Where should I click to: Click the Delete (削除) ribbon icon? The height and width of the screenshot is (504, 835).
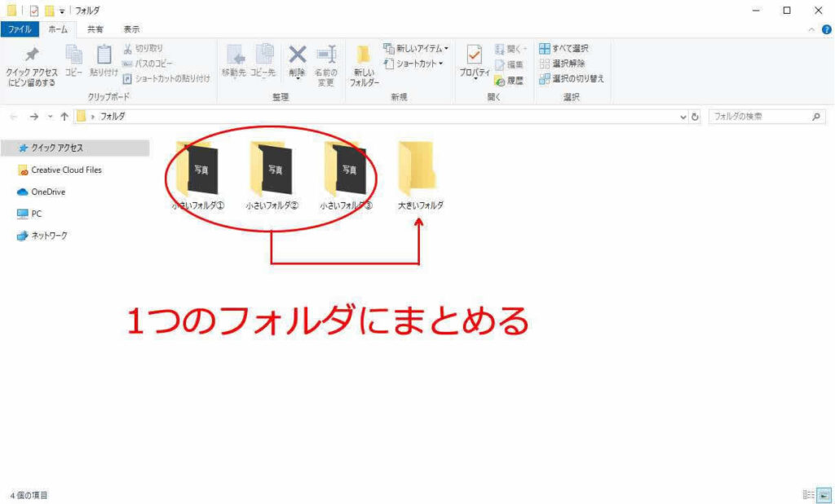tap(298, 55)
